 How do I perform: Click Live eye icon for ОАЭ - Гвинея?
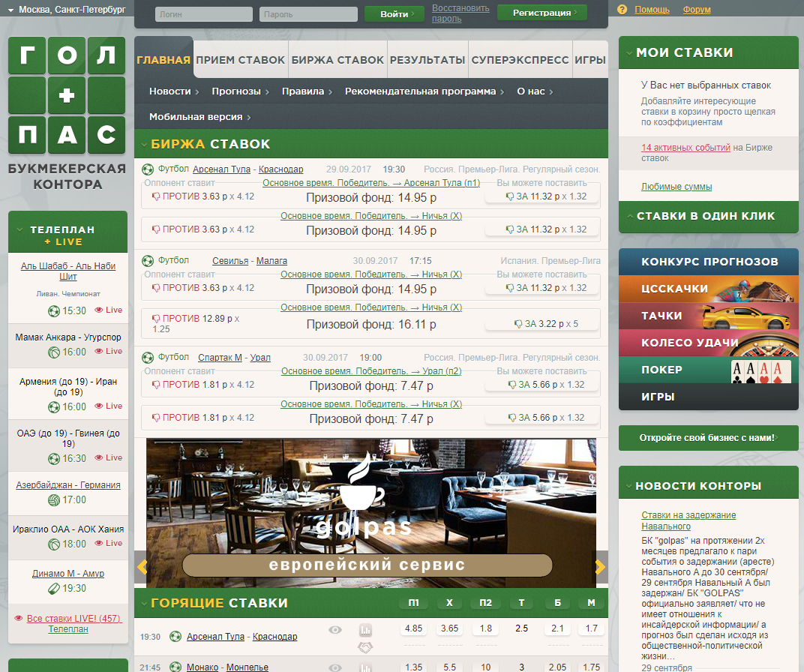click(x=99, y=457)
